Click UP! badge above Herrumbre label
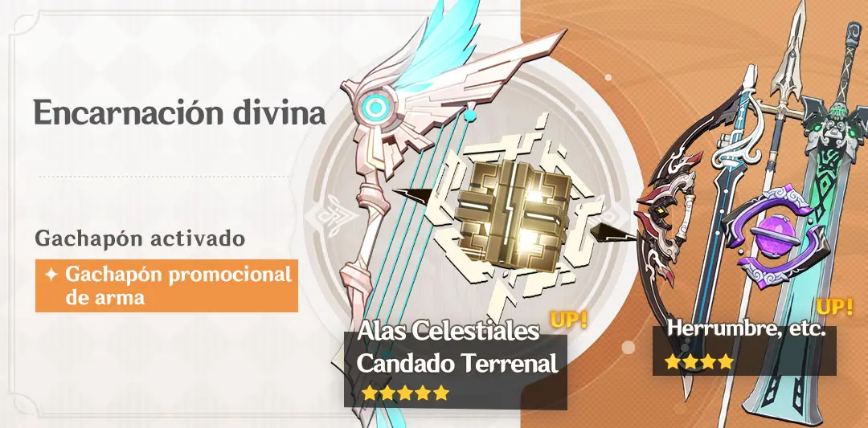The width and height of the screenshot is (868, 428). (x=835, y=308)
